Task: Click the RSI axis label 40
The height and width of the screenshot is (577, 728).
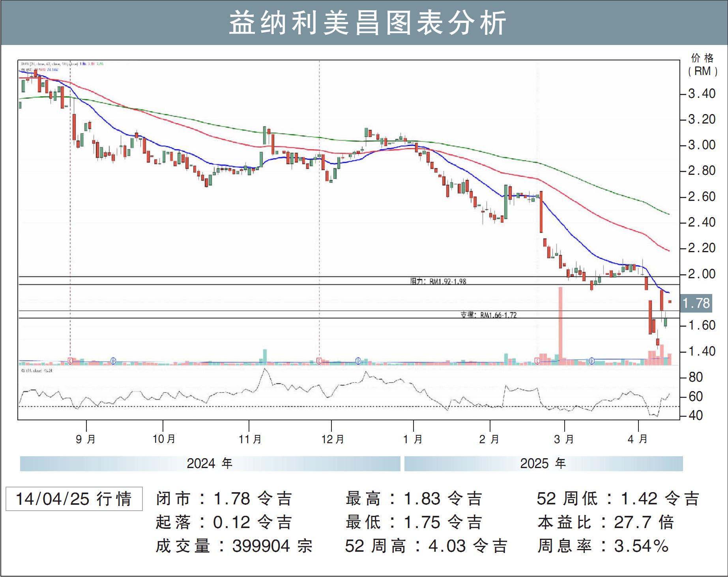Action: pyautogui.click(x=696, y=415)
